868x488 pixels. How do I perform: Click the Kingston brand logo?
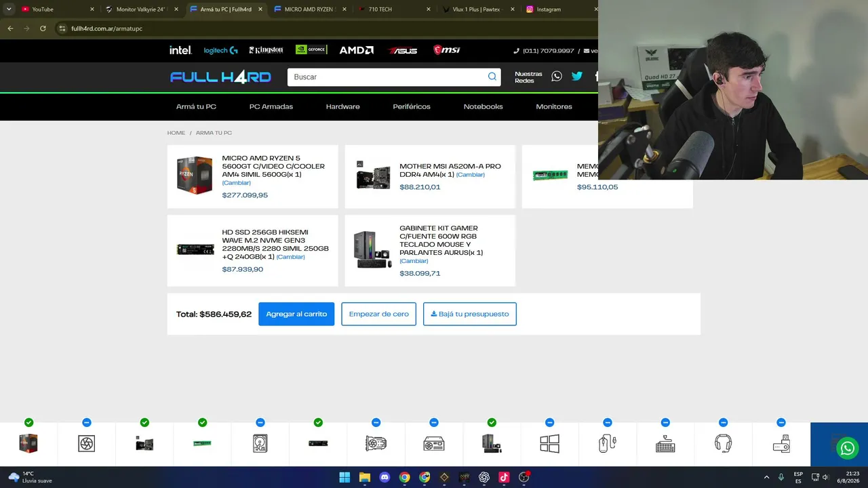coord(266,50)
